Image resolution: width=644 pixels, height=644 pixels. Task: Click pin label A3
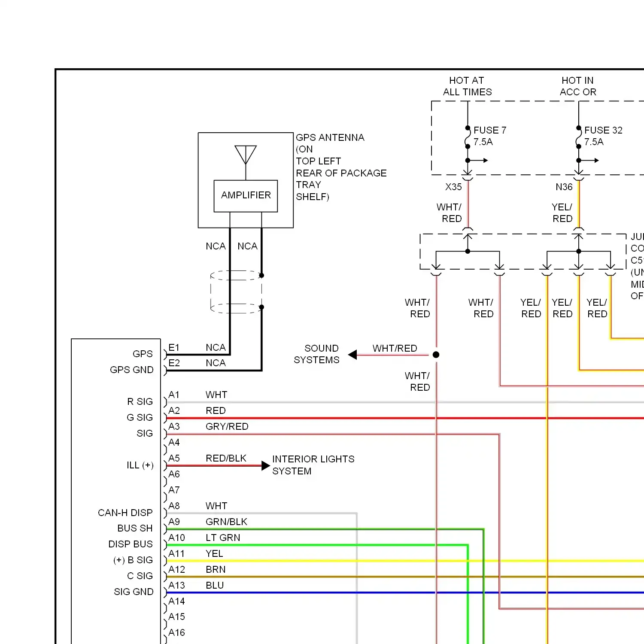174,427
